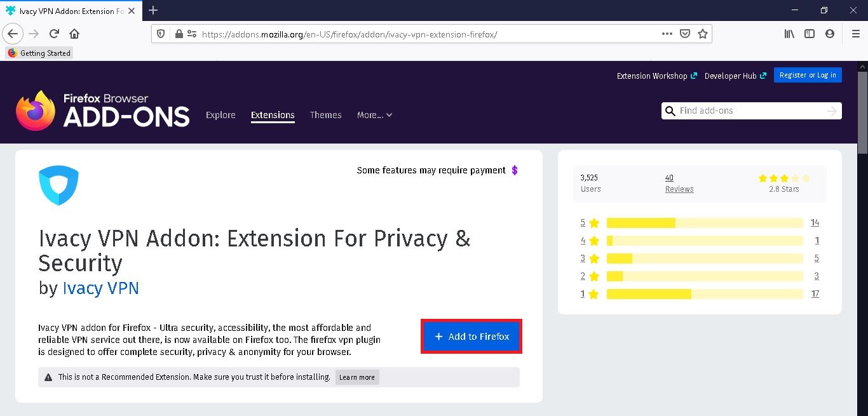The width and height of the screenshot is (868, 416).
Task: Click the address bar URL
Action: pyautogui.click(x=349, y=34)
